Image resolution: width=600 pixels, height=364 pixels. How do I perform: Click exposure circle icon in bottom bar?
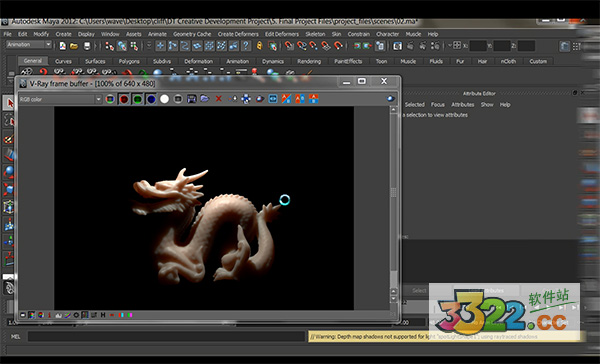click(x=76, y=315)
